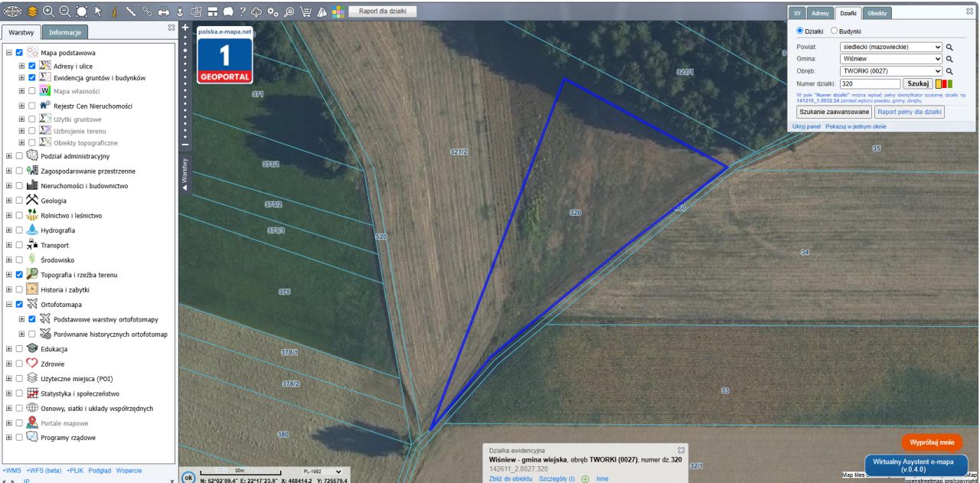Screen dimensions: 980x483
Task: Open the Adresy search tab
Action: [821, 14]
